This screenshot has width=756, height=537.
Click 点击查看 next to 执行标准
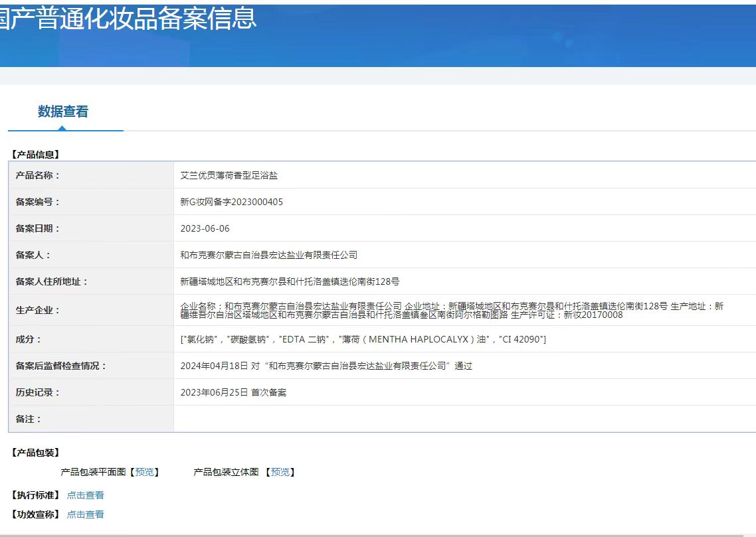tap(85, 495)
